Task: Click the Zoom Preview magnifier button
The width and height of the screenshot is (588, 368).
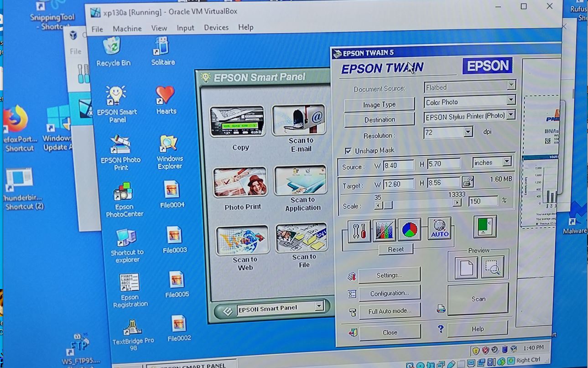Action: 493,267
